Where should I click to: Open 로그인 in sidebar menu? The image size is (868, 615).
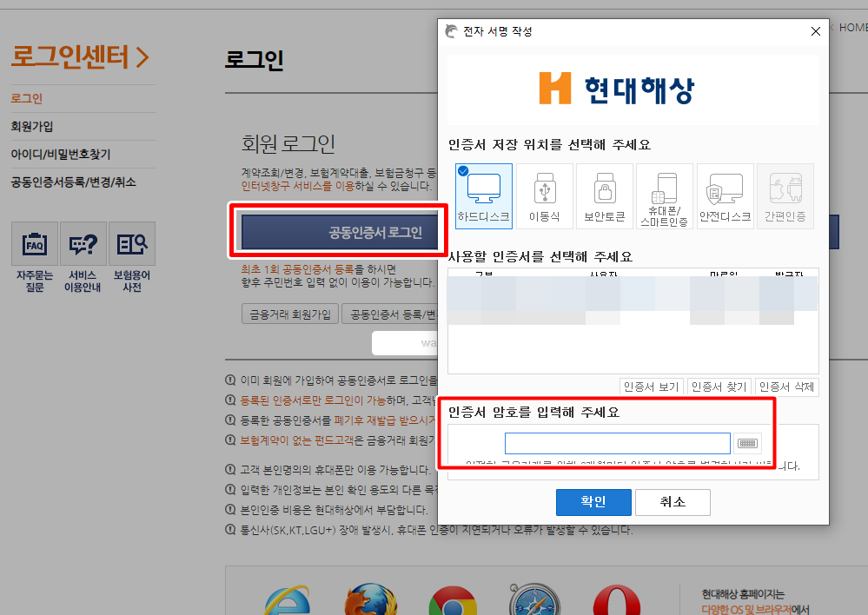[27, 98]
